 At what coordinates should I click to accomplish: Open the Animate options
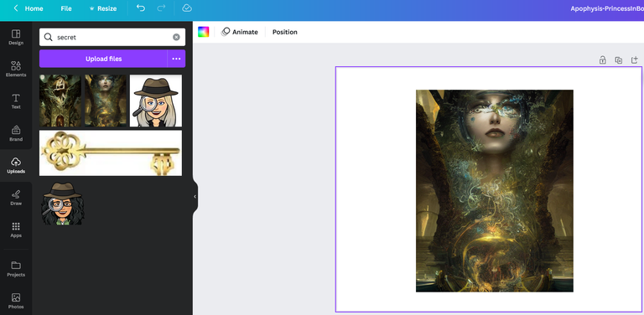(240, 32)
